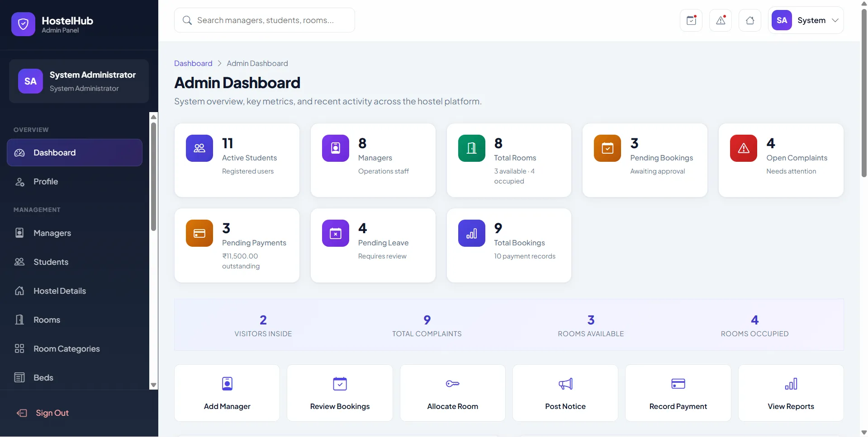This screenshot has width=868, height=437.
Task: Click the Pending Leave calendar-x icon
Action: pos(336,233)
